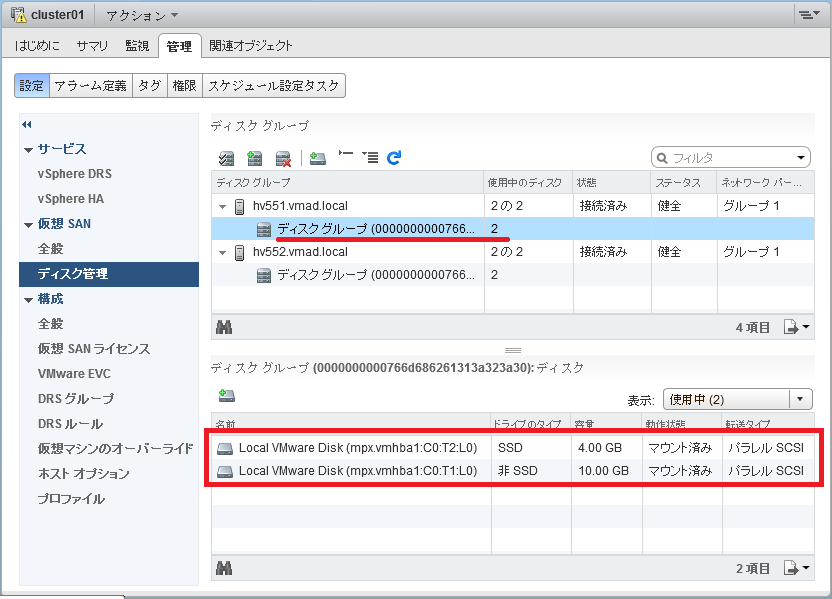Open 全般 under 構成

point(51,324)
